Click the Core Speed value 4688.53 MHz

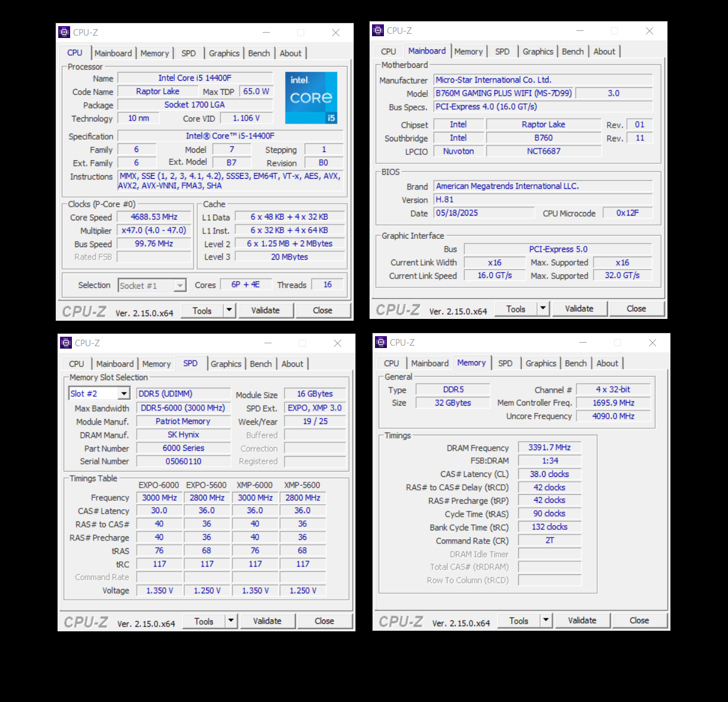154,217
